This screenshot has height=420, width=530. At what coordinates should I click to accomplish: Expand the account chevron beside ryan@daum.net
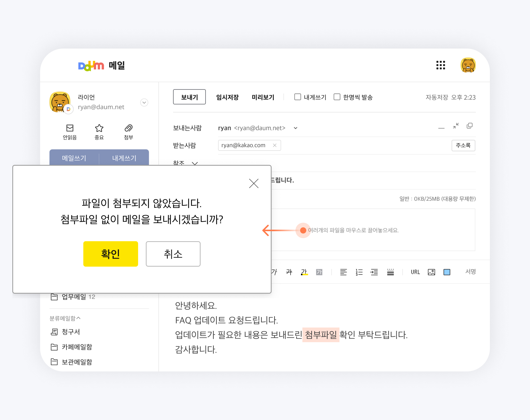tap(144, 102)
